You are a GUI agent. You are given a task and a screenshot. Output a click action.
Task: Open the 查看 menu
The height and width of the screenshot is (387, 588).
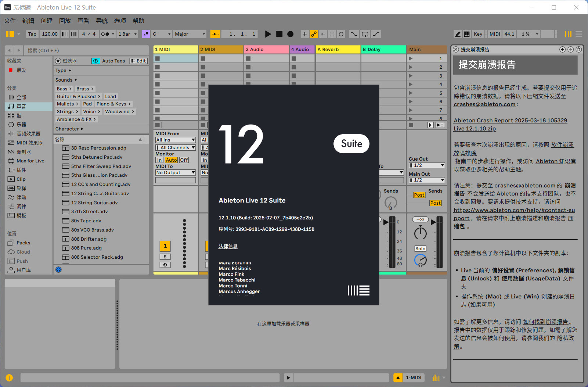tap(83, 21)
